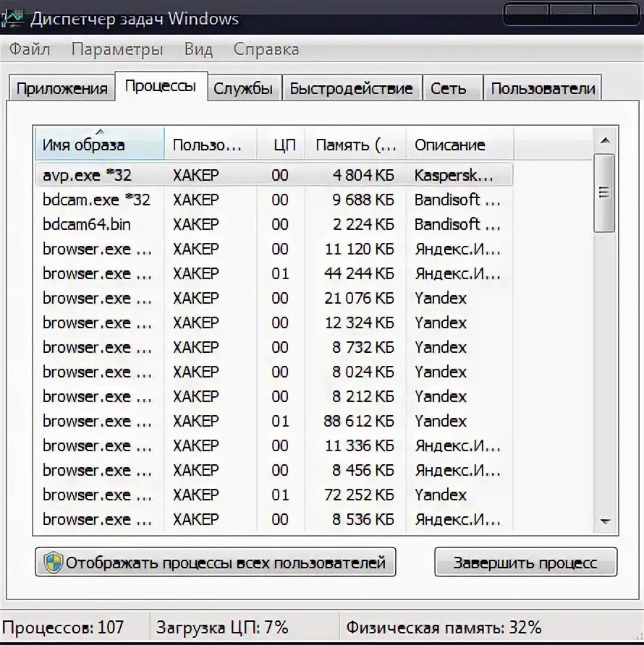The height and width of the screenshot is (645, 644).
Task: Click Завершить процесс button
Action: tap(526, 562)
